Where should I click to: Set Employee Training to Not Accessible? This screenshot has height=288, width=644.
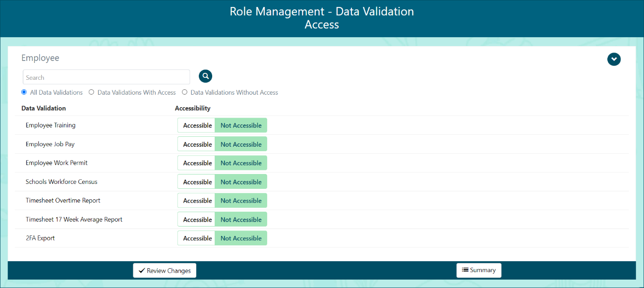tap(241, 125)
